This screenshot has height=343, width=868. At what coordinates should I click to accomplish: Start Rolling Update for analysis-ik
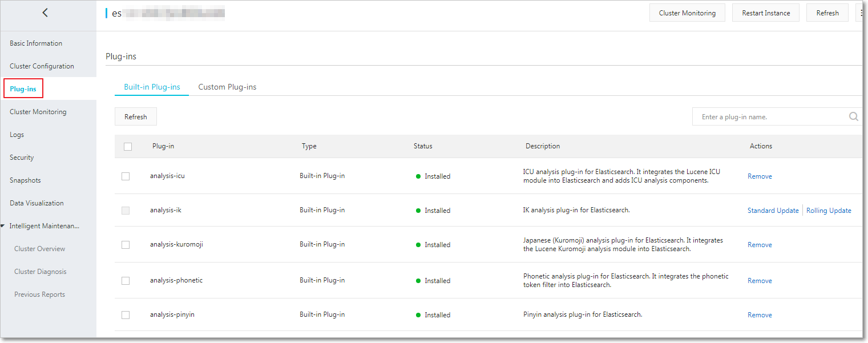coord(828,211)
